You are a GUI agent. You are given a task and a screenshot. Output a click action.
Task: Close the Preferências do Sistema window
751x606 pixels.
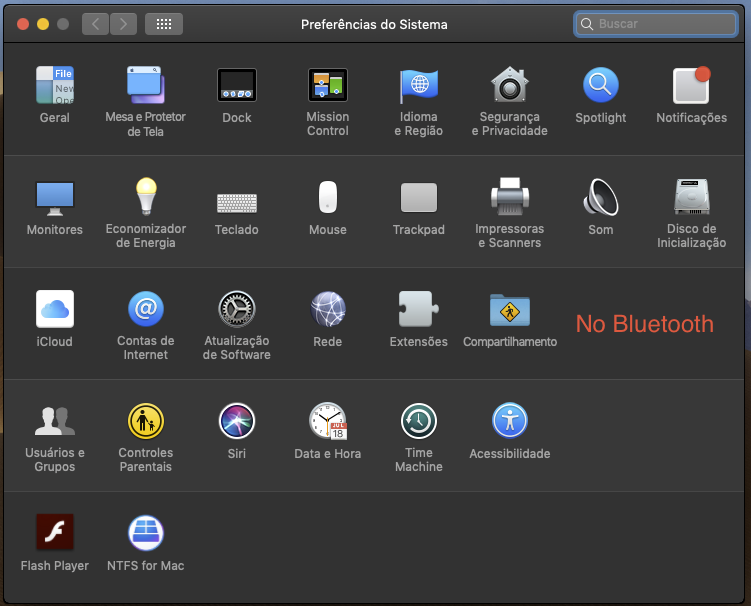tap(23, 24)
